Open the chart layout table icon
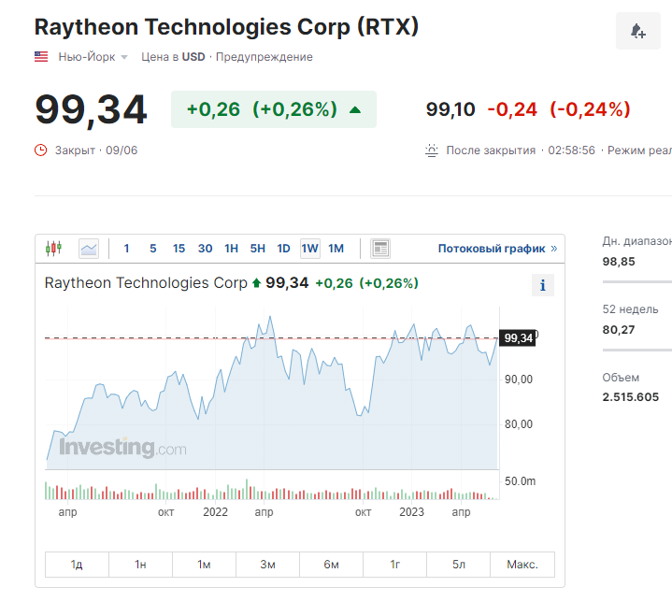This screenshot has width=672, height=616. coord(380,249)
